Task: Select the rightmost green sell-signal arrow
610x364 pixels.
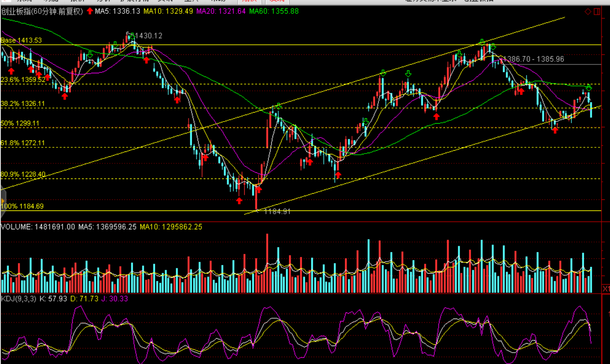Action: pyautogui.click(x=589, y=88)
